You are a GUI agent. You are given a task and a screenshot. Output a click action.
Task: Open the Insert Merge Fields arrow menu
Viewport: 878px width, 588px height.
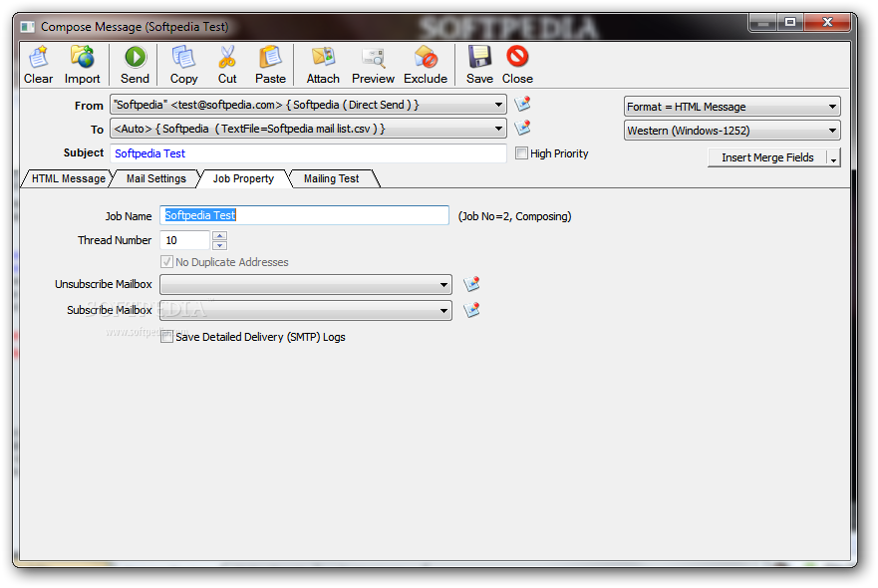point(833,157)
